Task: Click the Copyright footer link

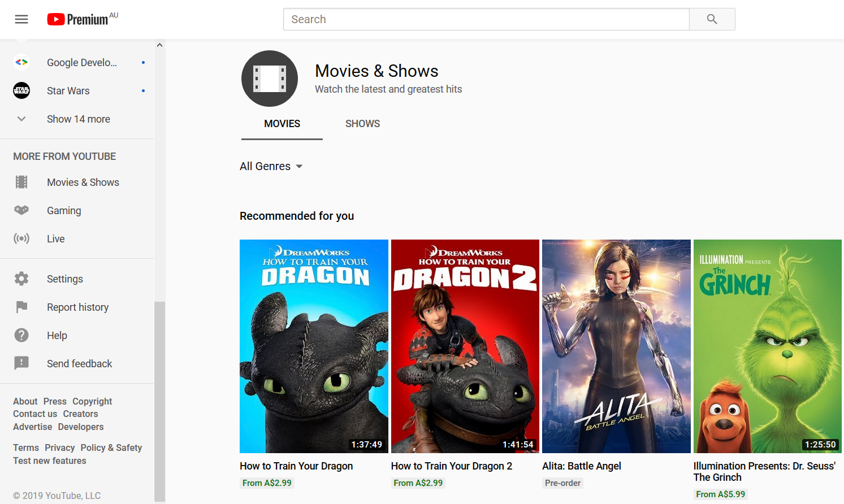Action: pyautogui.click(x=92, y=401)
